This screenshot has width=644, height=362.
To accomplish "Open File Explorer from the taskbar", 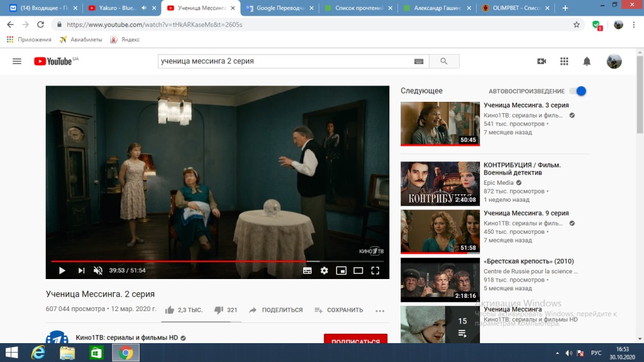I will pos(67,353).
